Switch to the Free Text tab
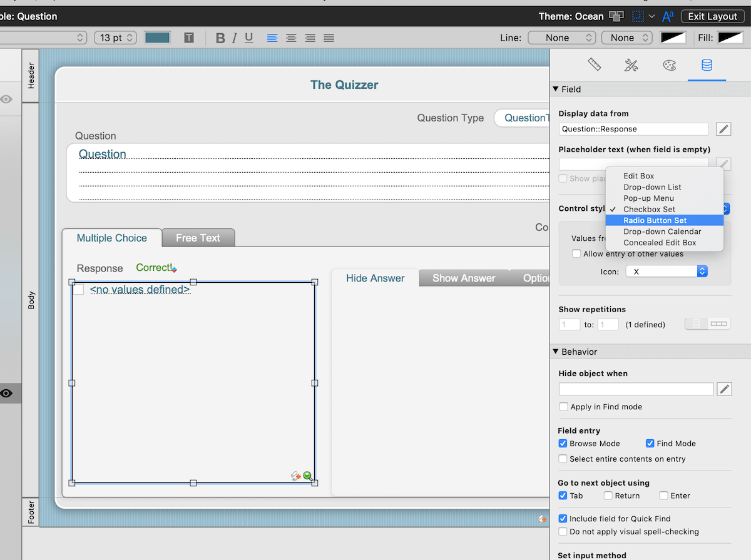 click(198, 238)
